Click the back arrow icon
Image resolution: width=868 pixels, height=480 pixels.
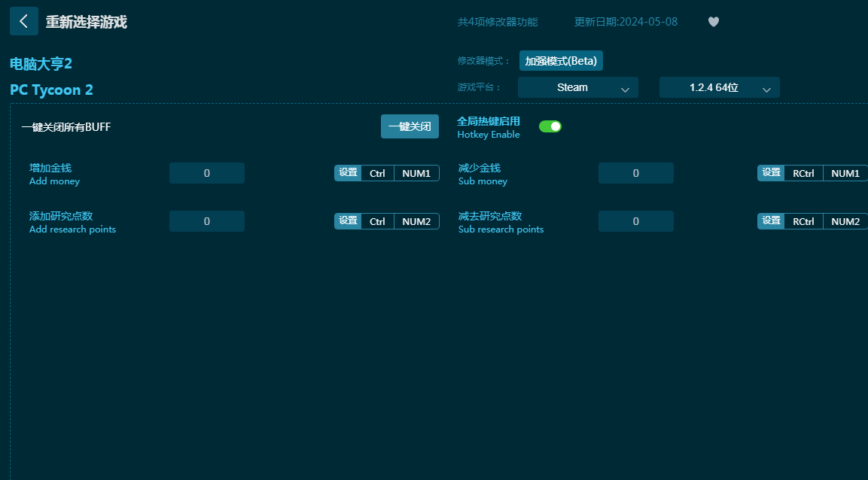tap(24, 21)
